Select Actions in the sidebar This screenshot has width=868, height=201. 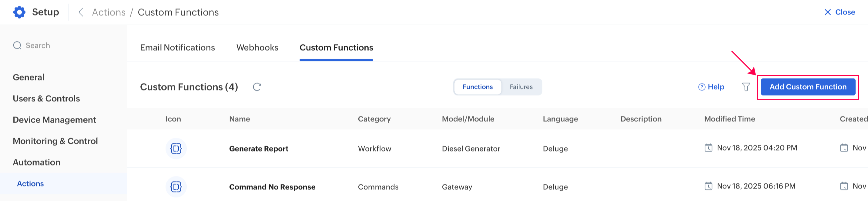point(30,183)
